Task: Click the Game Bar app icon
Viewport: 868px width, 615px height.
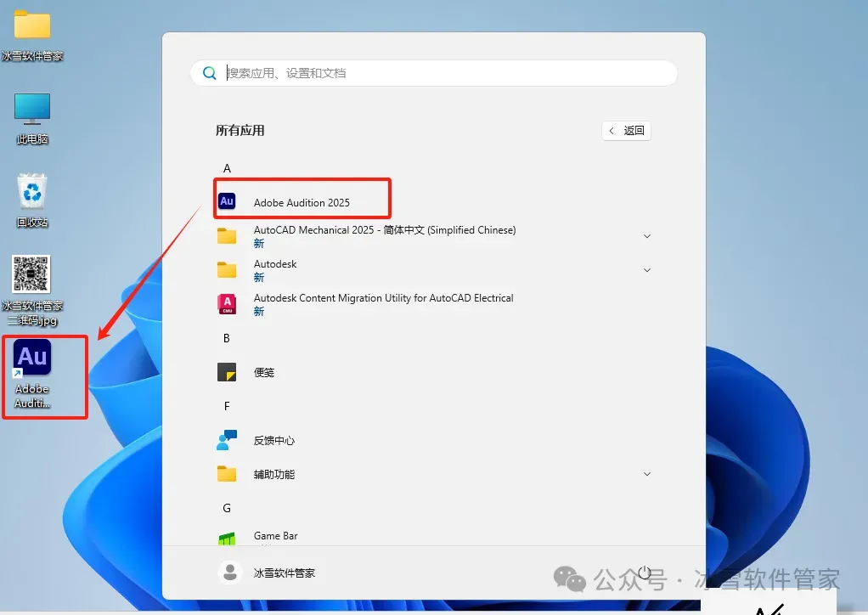Action: (x=227, y=538)
